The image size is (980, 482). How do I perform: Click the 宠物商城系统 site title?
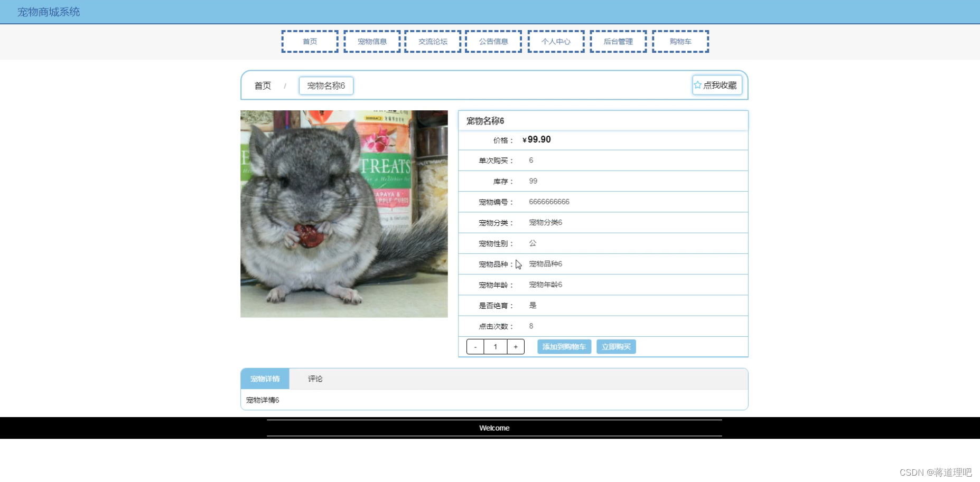[x=48, y=11]
